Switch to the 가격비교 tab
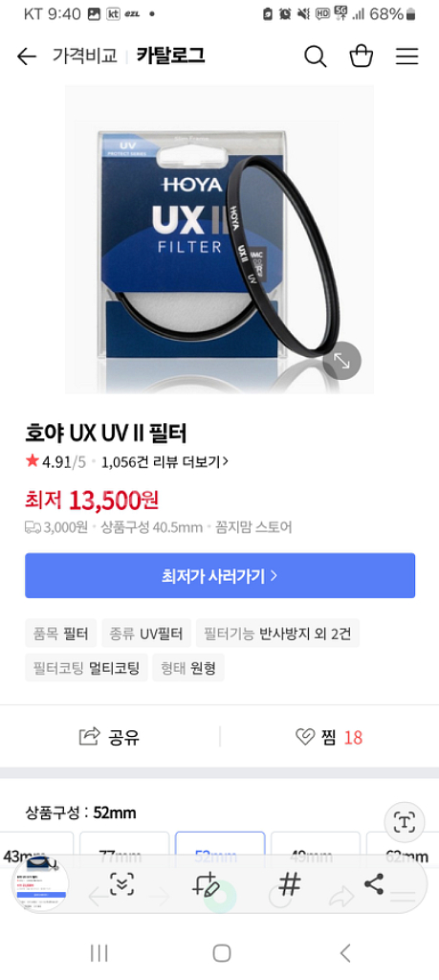 (x=84, y=56)
